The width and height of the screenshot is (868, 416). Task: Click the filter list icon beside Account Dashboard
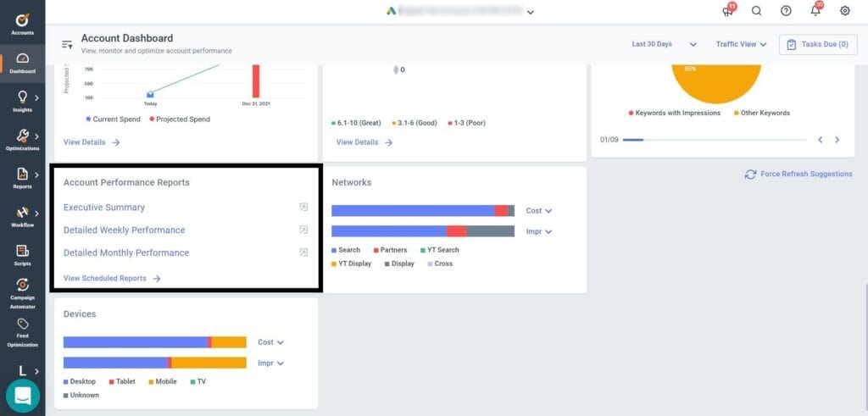[x=67, y=44]
